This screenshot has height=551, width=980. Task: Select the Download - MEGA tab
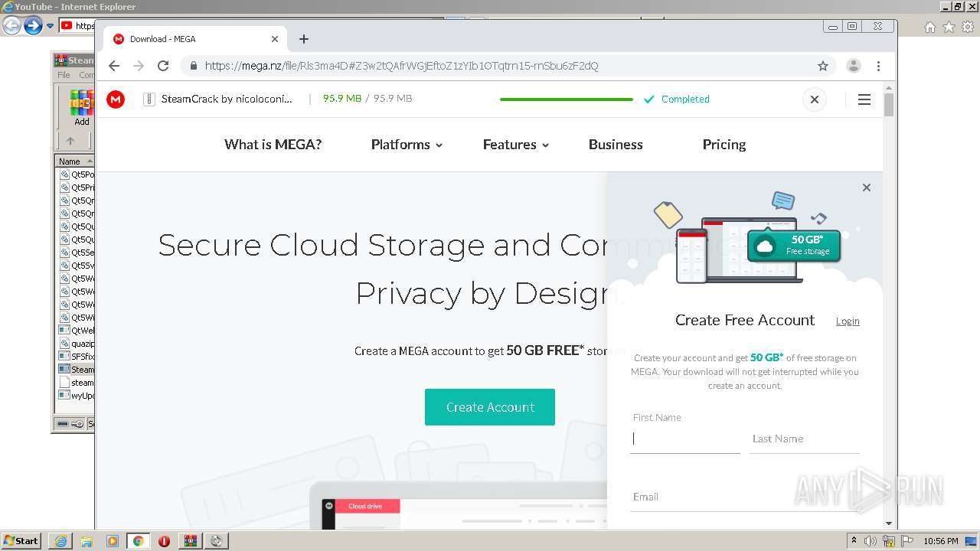195,39
